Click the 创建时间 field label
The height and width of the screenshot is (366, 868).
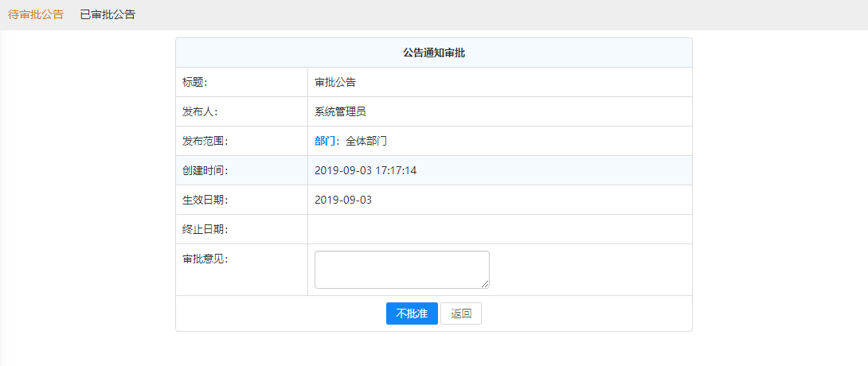click(205, 170)
